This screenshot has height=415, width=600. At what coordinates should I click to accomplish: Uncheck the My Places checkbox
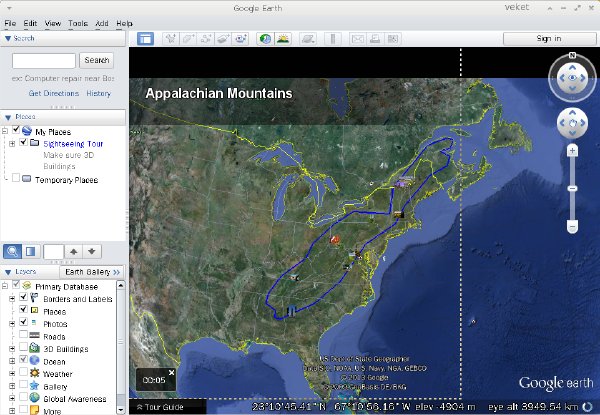point(16,129)
